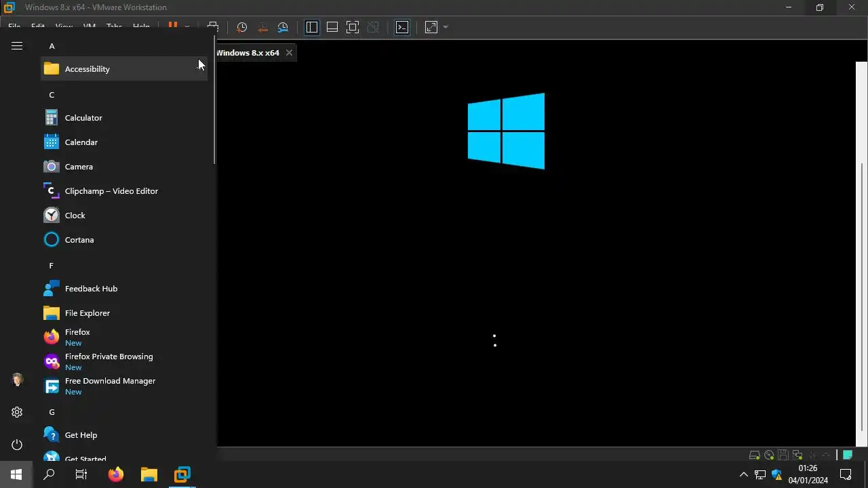868x488 pixels.
Task: Open Task View on the taskbar
Action: point(81,474)
